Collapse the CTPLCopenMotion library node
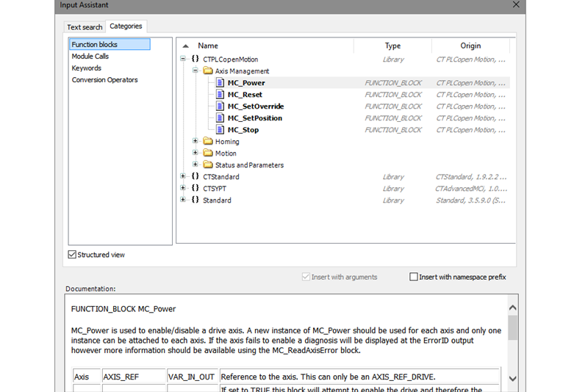Screen dimensions: 588x392 [x=183, y=59]
